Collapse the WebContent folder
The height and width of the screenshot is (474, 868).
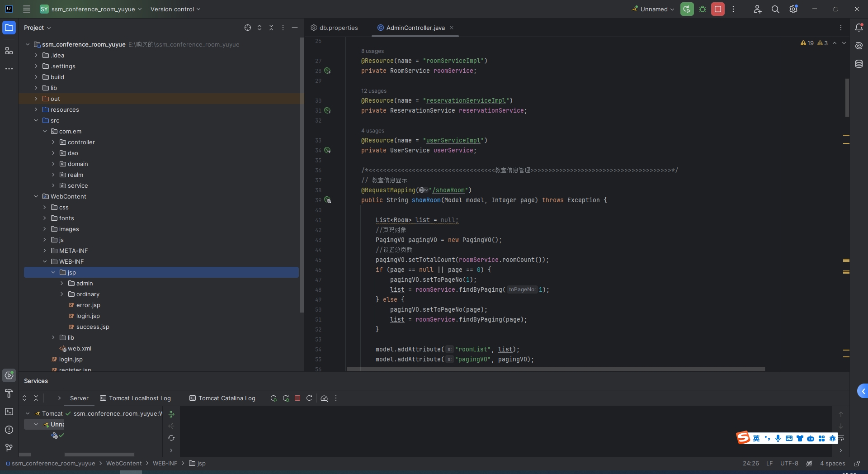36,196
